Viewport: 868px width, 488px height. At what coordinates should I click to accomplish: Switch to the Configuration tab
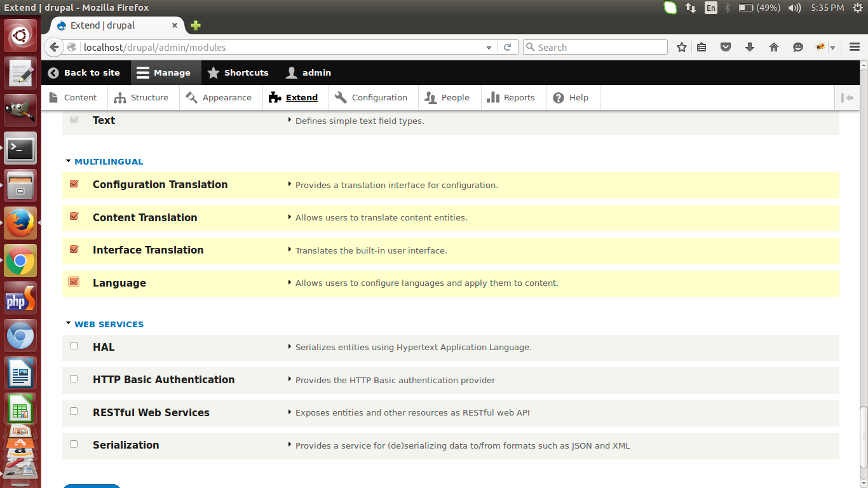(372, 97)
